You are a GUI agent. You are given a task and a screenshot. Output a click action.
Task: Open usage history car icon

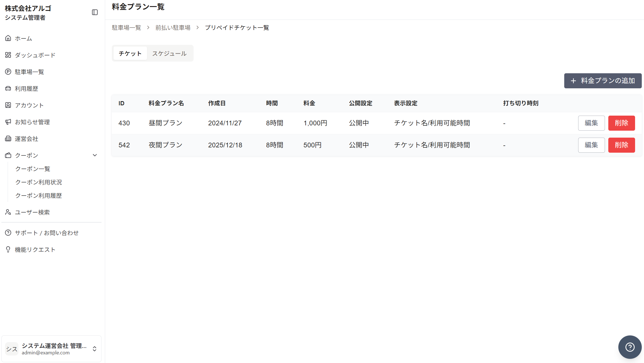[x=8, y=88]
